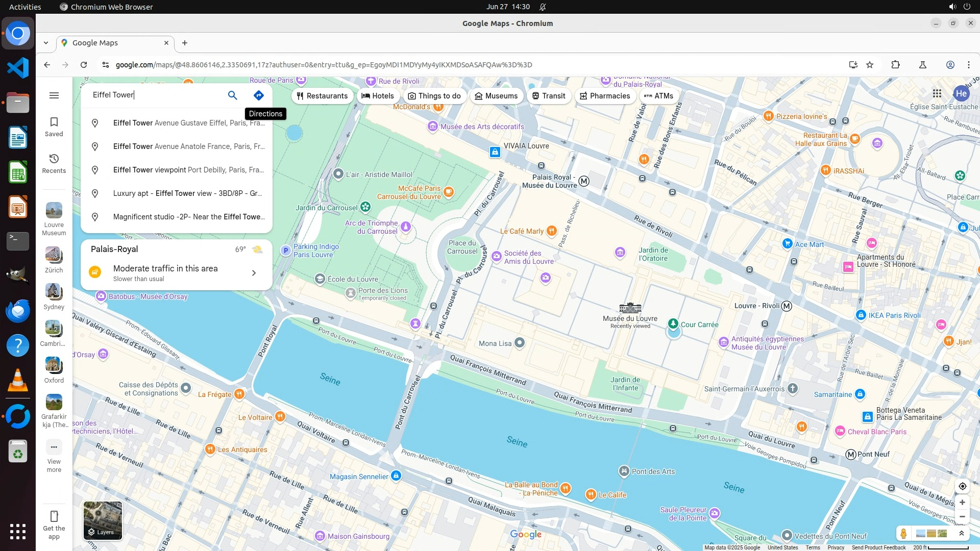Screen dimensions: 980x551
Task: Toggle the Layers satellite view thumbnail
Action: click(x=103, y=520)
